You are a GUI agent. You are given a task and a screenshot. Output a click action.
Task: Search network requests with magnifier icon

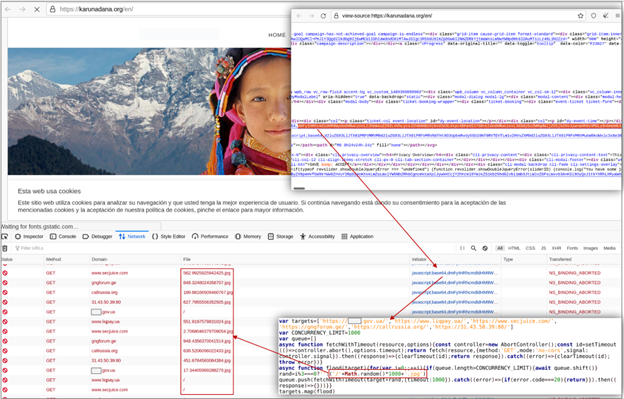[474, 248]
